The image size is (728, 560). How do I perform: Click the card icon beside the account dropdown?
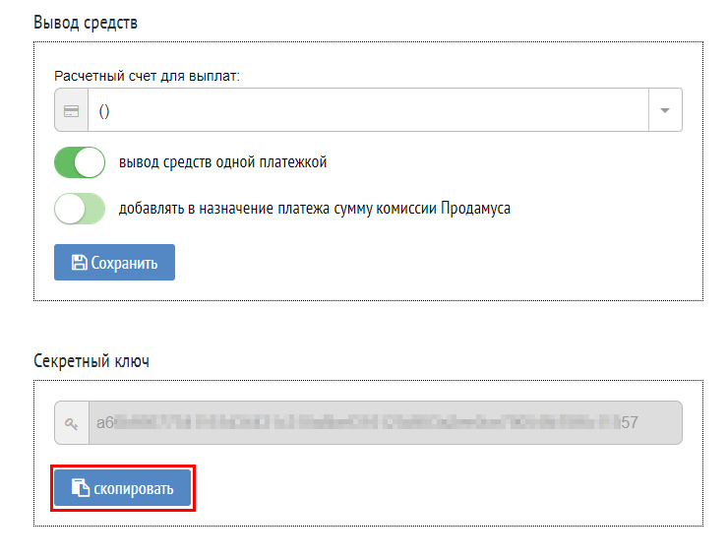pyautogui.click(x=71, y=110)
